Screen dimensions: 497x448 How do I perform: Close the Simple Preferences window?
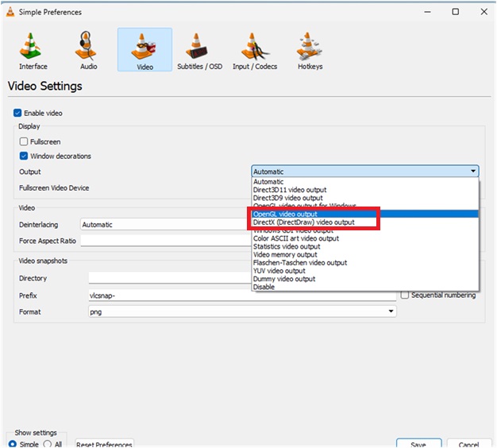click(484, 12)
